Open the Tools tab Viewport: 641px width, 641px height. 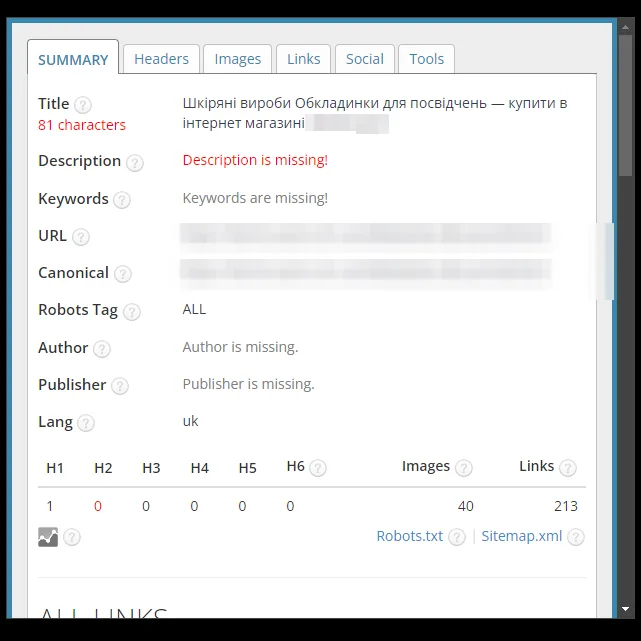(426, 59)
